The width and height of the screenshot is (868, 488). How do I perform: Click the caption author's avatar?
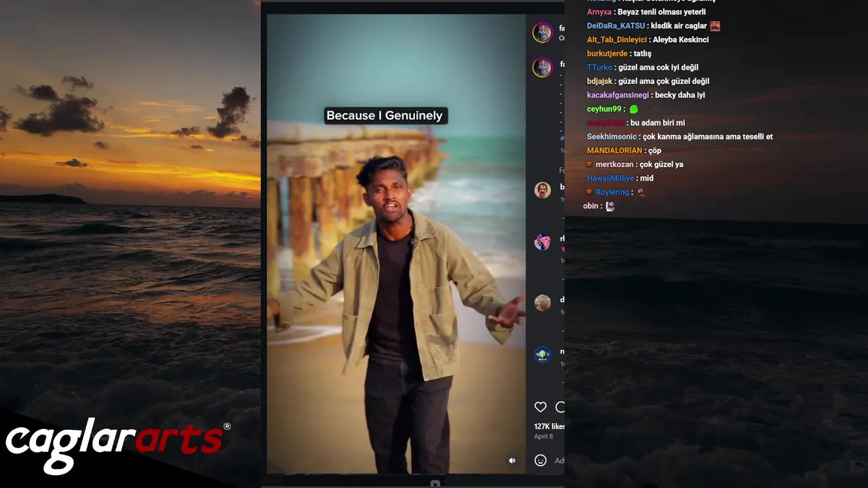(542, 67)
